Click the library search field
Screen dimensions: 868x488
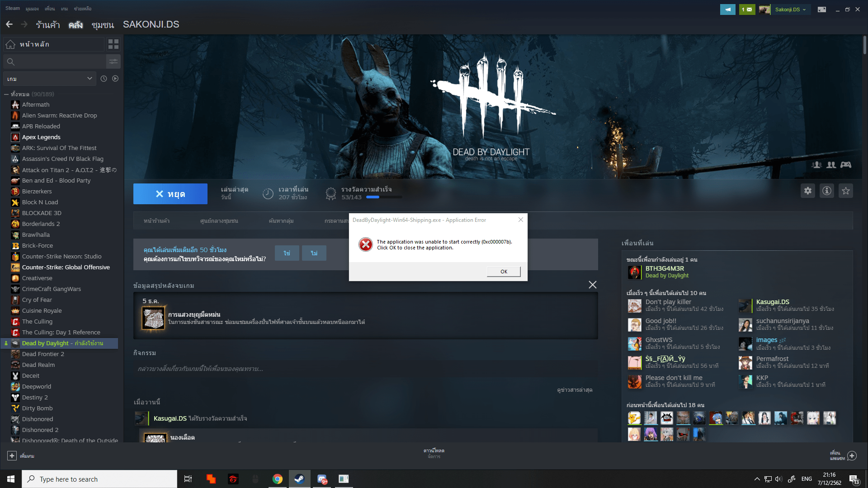click(x=54, y=61)
